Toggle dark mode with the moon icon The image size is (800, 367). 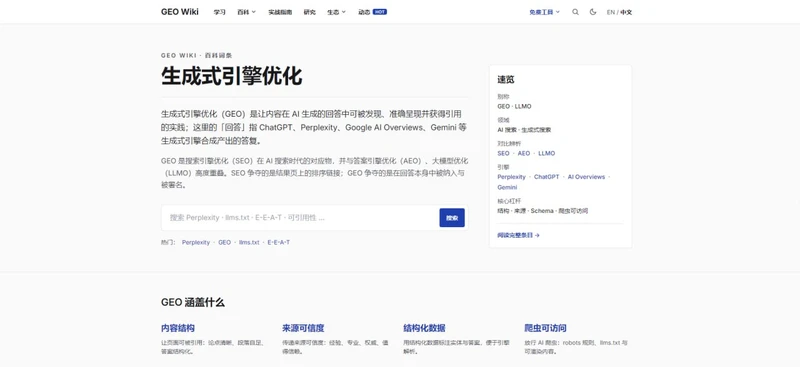click(x=593, y=12)
